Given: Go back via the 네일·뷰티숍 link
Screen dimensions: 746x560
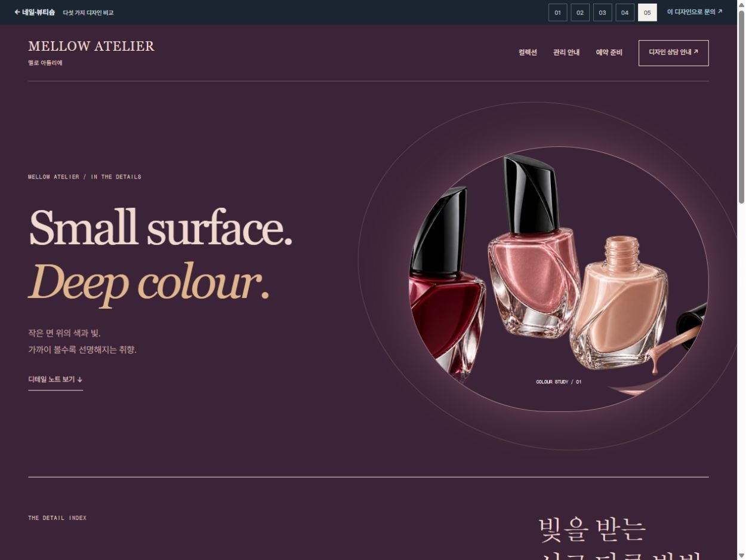Looking at the screenshot, I should coord(35,12).
